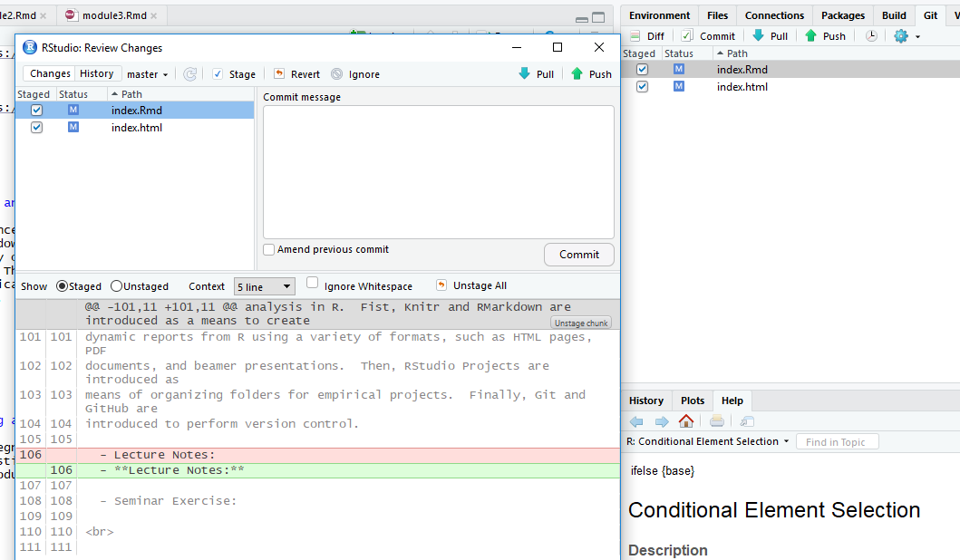Click the removed diff line '- Lecture Notes:'
This screenshot has height=560, width=960.
click(318, 455)
